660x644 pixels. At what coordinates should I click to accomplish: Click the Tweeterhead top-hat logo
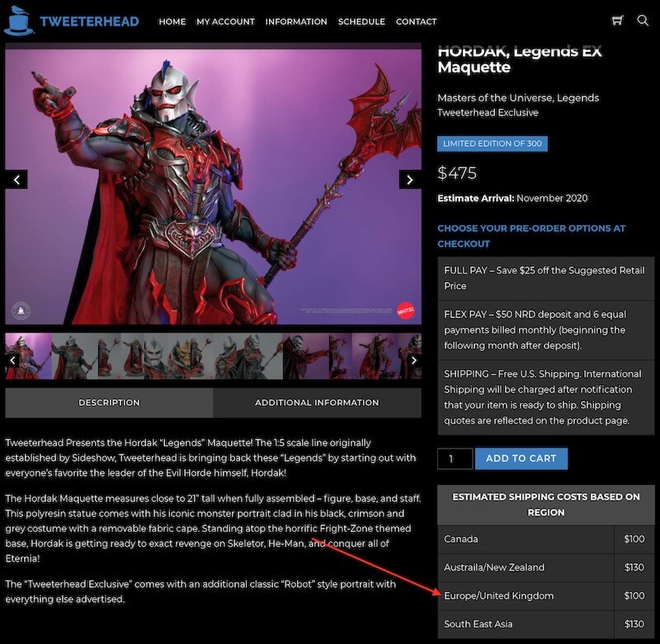pos(18,20)
